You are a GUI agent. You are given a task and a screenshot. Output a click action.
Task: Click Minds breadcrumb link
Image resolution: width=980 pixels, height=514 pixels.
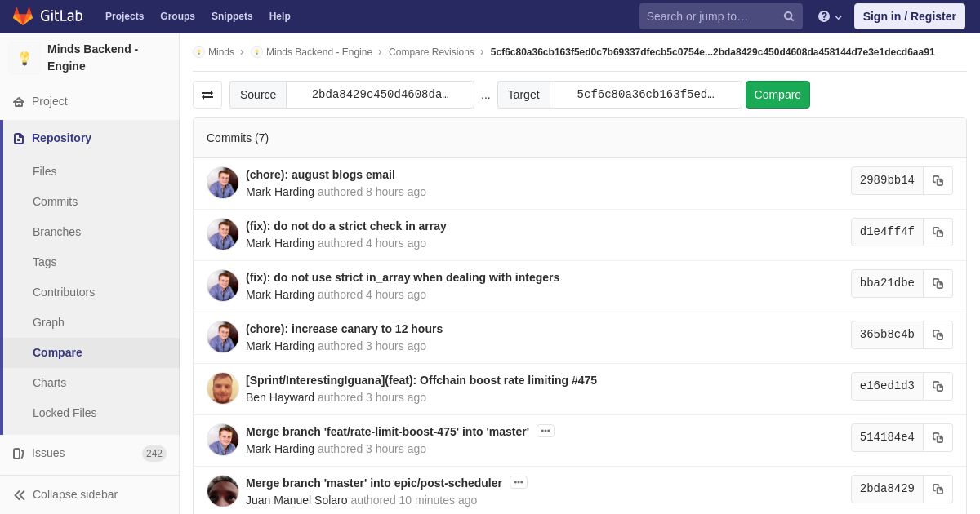coord(221,52)
